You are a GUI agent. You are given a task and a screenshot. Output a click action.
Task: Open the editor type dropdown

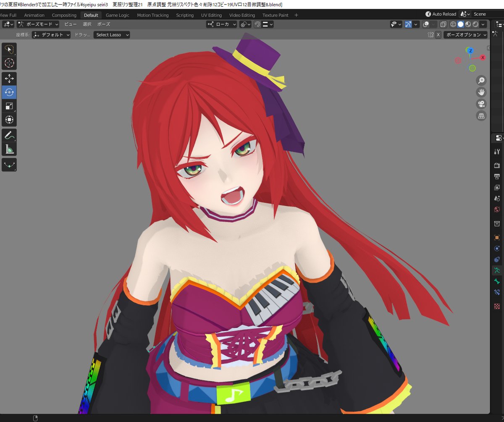8,24
